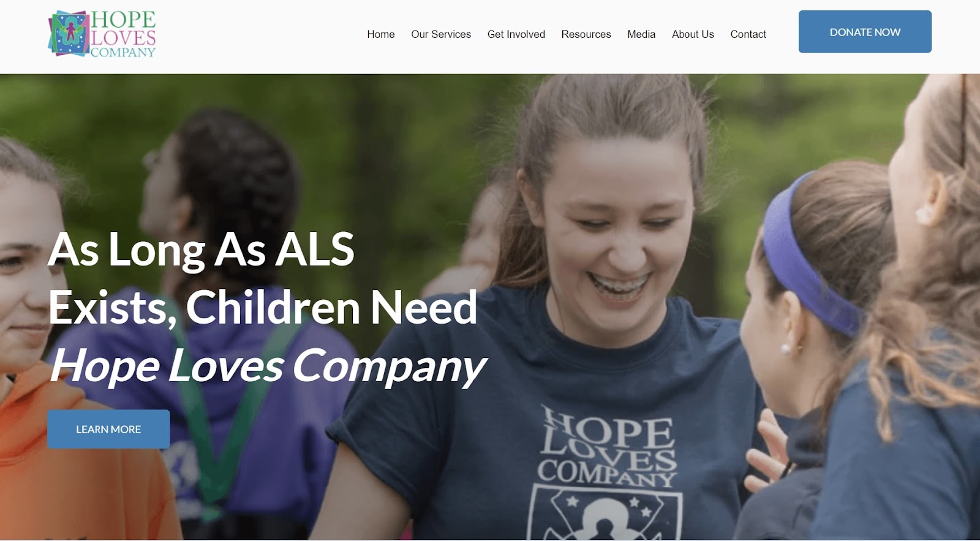The width and height of the screenshot is (980, 541).
Task: Open the Our Services menu
Action: [x=441, y=34]
